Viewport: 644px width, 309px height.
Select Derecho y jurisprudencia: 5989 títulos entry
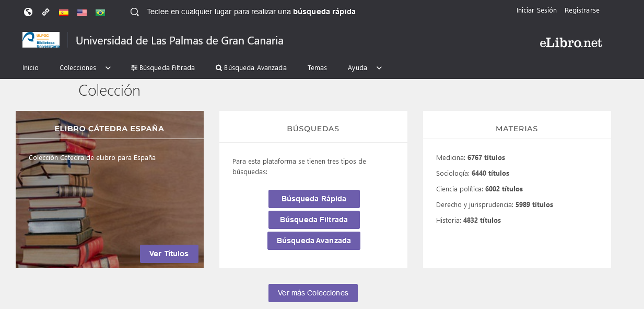tap(495, 204)
